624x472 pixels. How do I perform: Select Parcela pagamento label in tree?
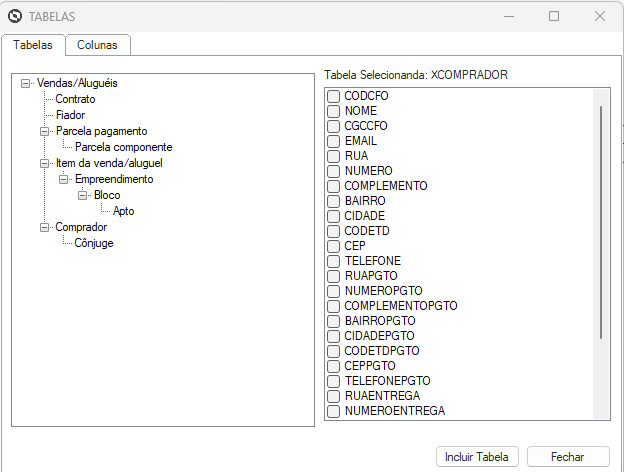[101, 131]
